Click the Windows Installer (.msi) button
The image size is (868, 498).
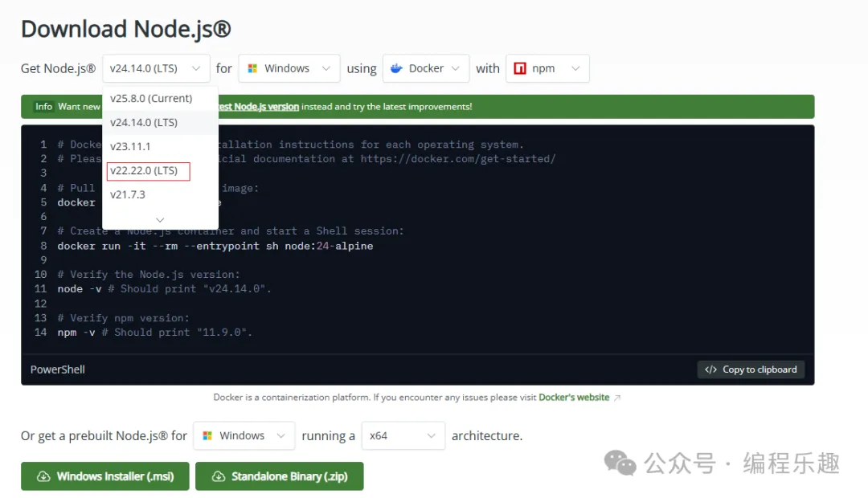[104, 476]
